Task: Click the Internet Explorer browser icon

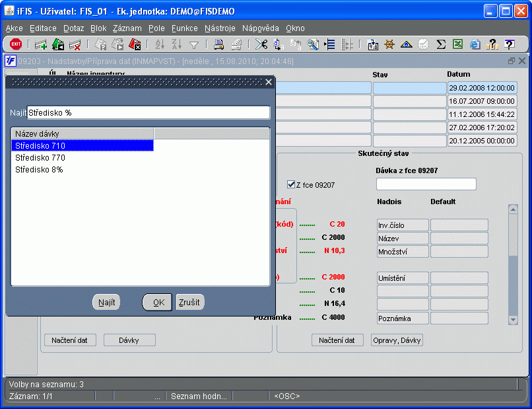Action: pos(475,44)
